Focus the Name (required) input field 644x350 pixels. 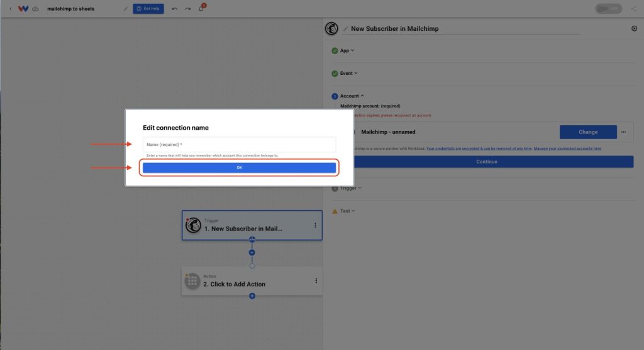click(239, 144)
